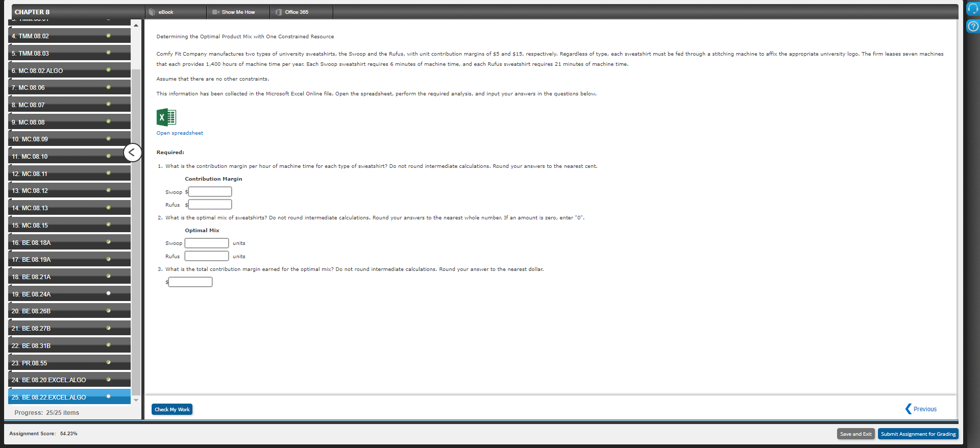Click the Save and Exit button
This screenshot has width=980, height=448.
856,434
